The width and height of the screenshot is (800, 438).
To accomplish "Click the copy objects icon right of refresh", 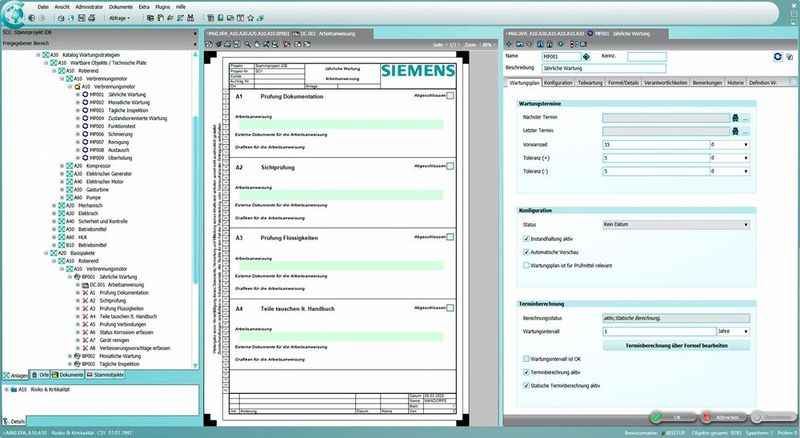I will pyautogui.click(x=789, y=57).
